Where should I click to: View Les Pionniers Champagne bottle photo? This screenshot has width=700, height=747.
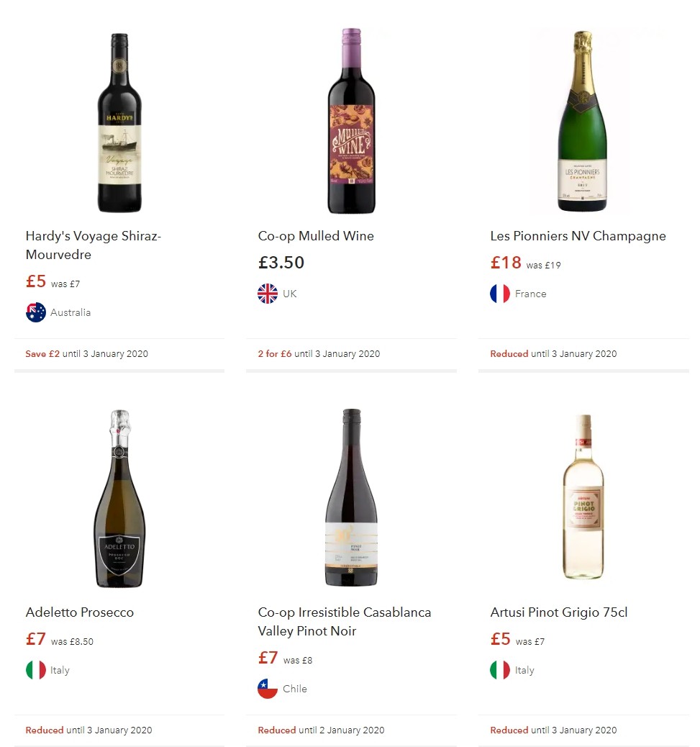click(x=583, y=122)
